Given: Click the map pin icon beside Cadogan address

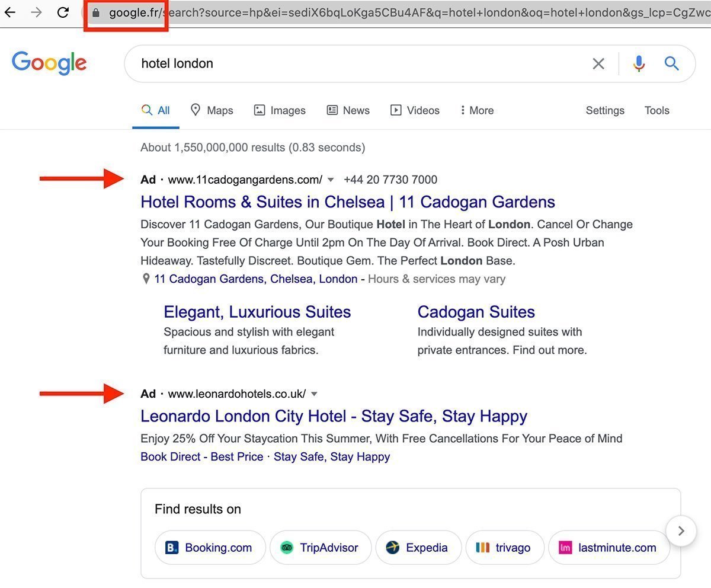Looking at the screenshot, I should pyautogui.click(x=146, y=279).
